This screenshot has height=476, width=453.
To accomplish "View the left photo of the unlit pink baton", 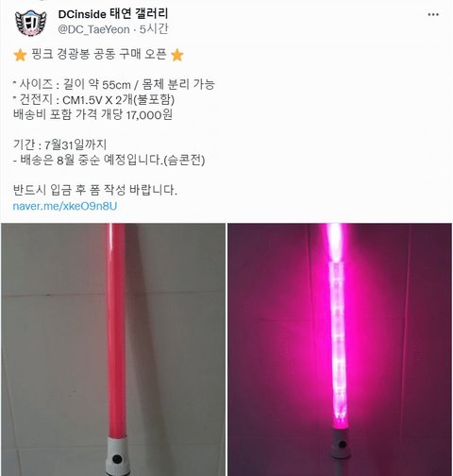I will (113, 349).
